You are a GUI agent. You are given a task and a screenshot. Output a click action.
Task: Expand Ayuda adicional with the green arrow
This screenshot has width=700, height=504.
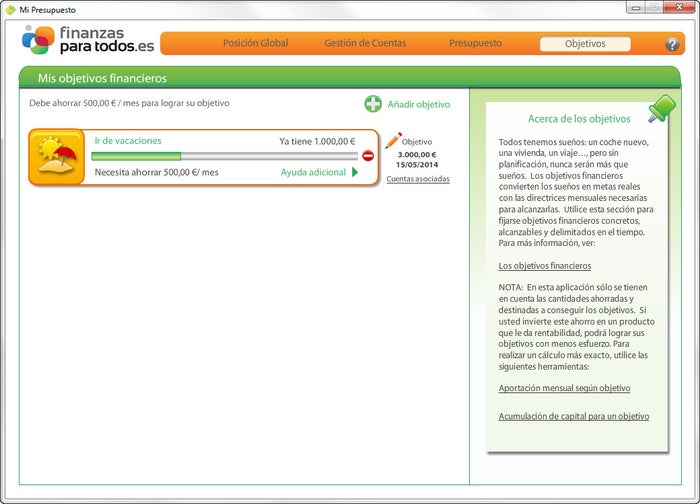(x=355, y=172)
